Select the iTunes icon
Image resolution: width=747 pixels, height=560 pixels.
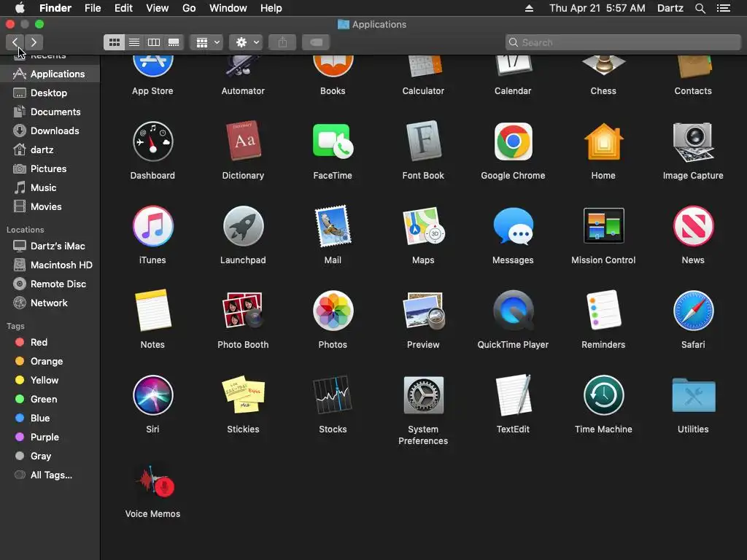(152, 226)
